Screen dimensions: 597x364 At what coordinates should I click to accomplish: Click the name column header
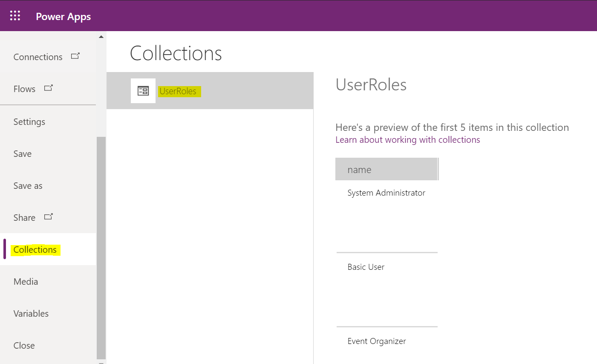click(x=386, y=170)
